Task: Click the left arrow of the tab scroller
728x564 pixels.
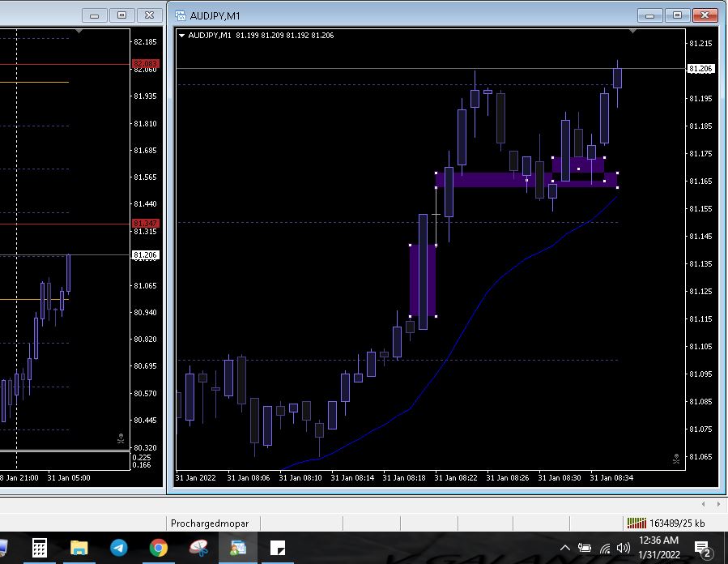Action: [702, 504]
